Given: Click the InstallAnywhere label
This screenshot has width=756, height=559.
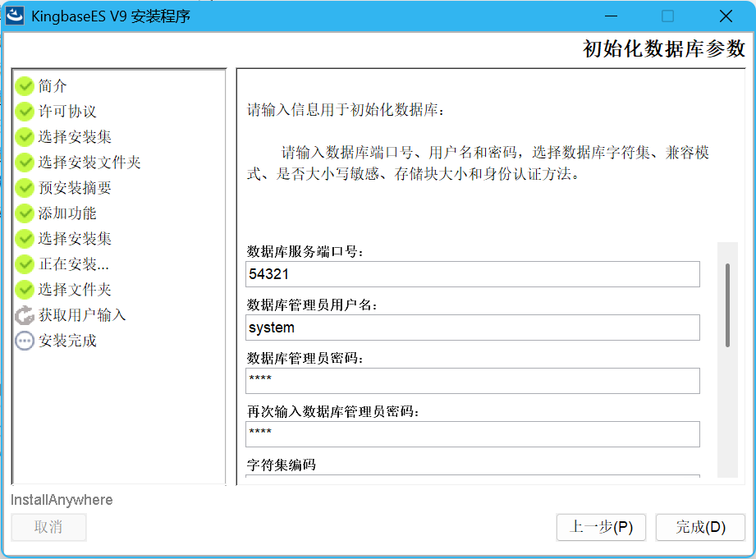Looking at the screenshot, I should point(62,500).
